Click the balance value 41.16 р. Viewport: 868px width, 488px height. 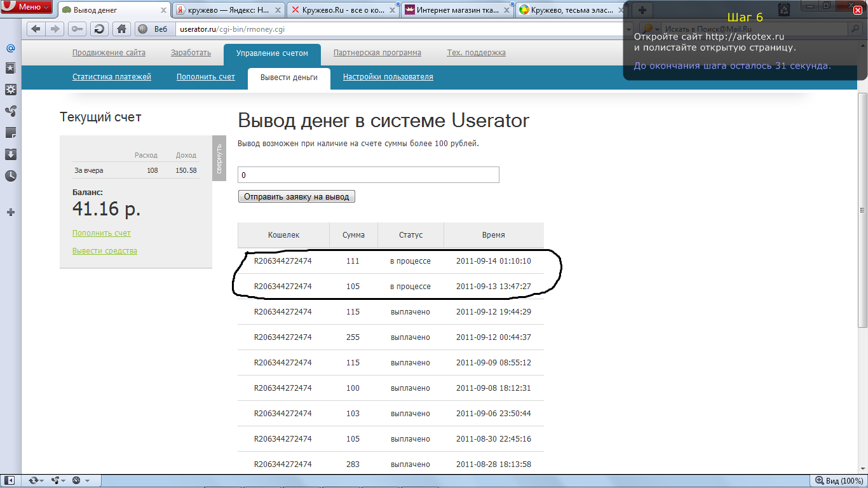coord(106,208)
